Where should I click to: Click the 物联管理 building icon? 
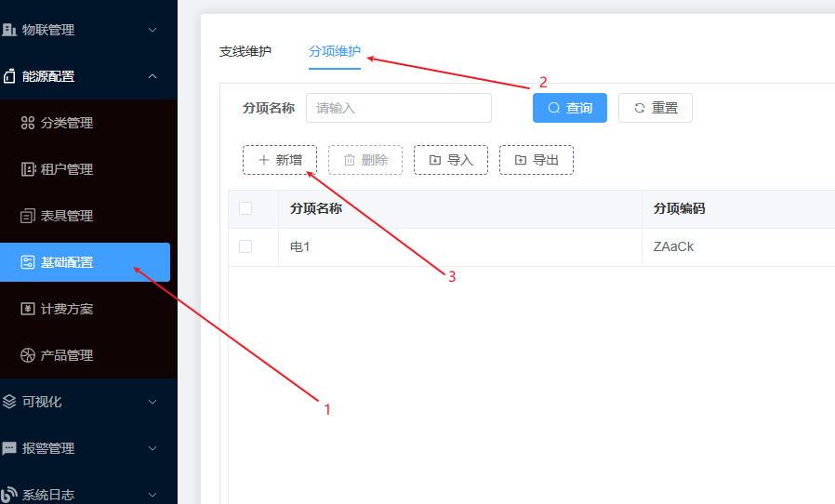coord(9,30)
